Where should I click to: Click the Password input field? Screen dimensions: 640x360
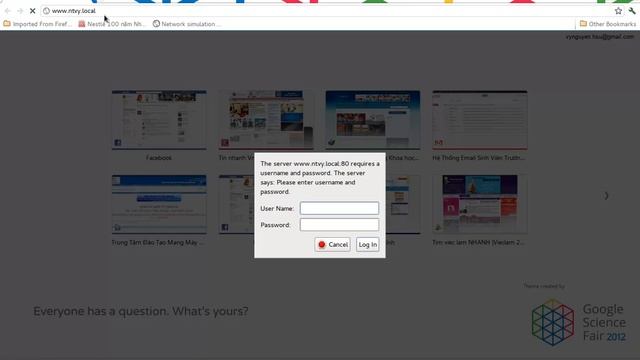coord(339,224)
